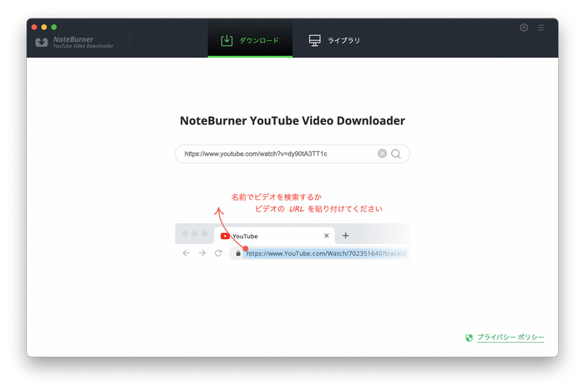Click the yellow minimize window button
Image resolution: width=585 pixels, height=392 pixels.
tap(44, 27)
